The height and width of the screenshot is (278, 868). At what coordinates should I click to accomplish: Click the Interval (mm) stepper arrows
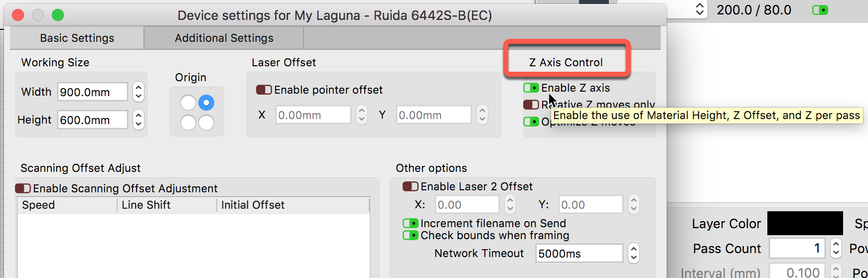pos(836,272)
